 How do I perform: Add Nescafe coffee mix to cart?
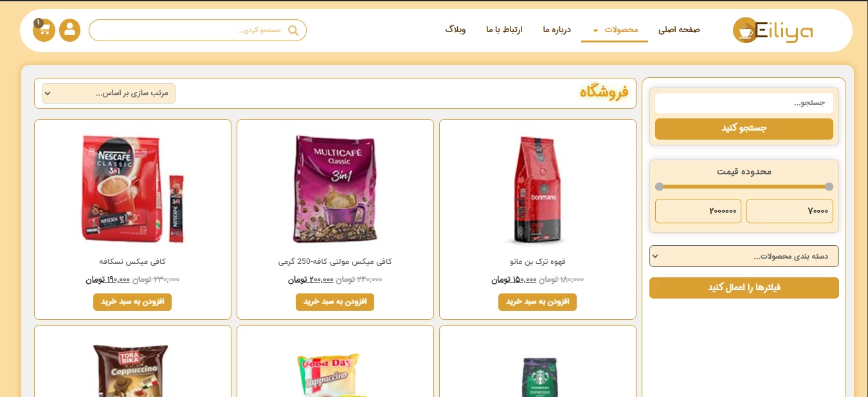(x=132, y=302)
